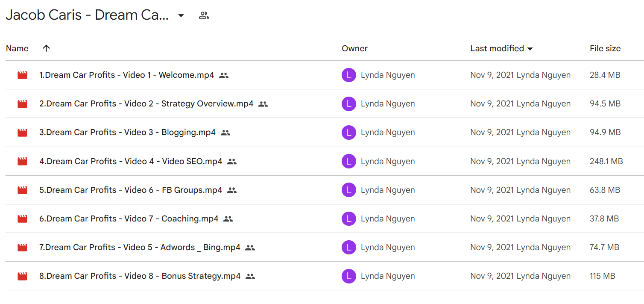Click shared icon next to Strategy Overview.mp4
644x304 pixels.
tap(263, 104)
